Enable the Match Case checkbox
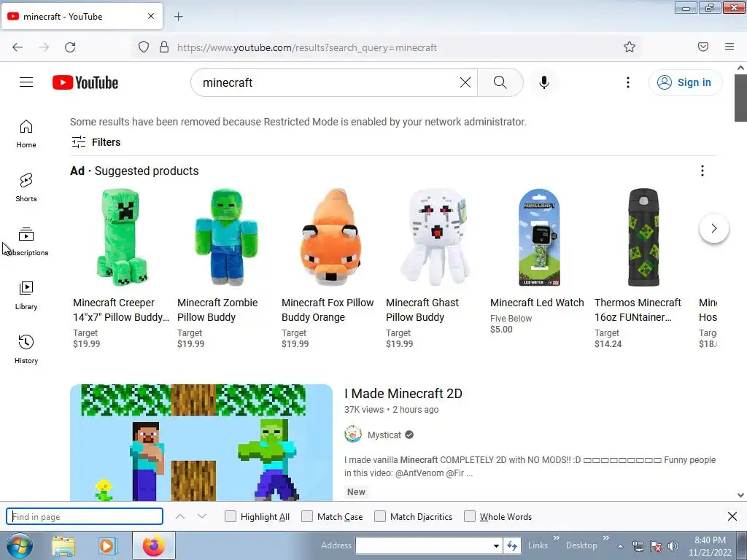 [x=307, y=517]
